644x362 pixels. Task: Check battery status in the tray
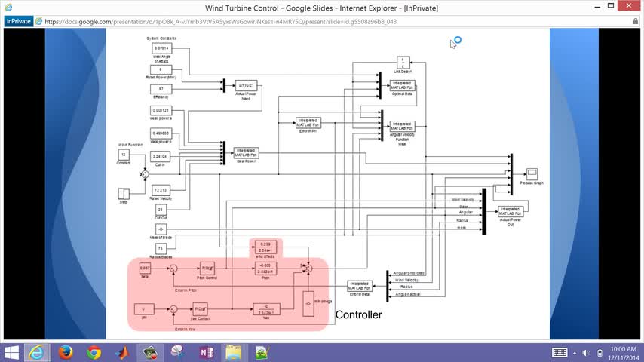point(600,353)
